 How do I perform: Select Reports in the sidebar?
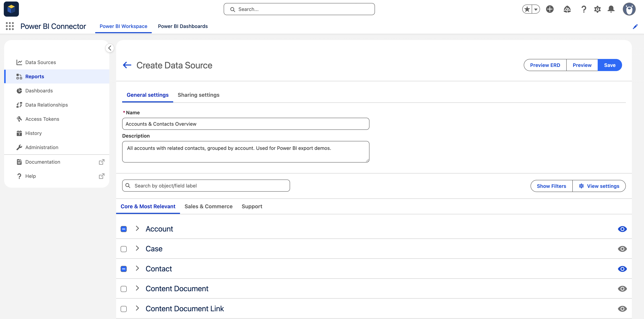57,76
